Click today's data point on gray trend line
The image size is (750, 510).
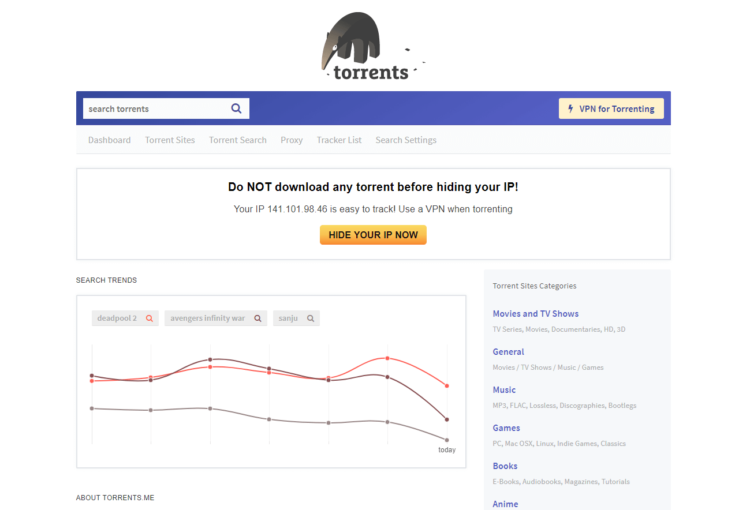point(447,440)
